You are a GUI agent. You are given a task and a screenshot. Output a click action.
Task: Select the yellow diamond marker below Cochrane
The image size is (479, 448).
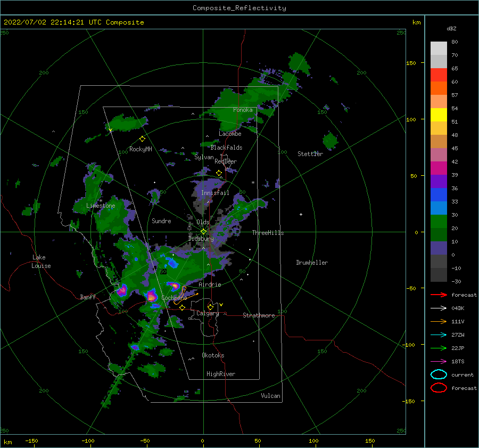183,307
